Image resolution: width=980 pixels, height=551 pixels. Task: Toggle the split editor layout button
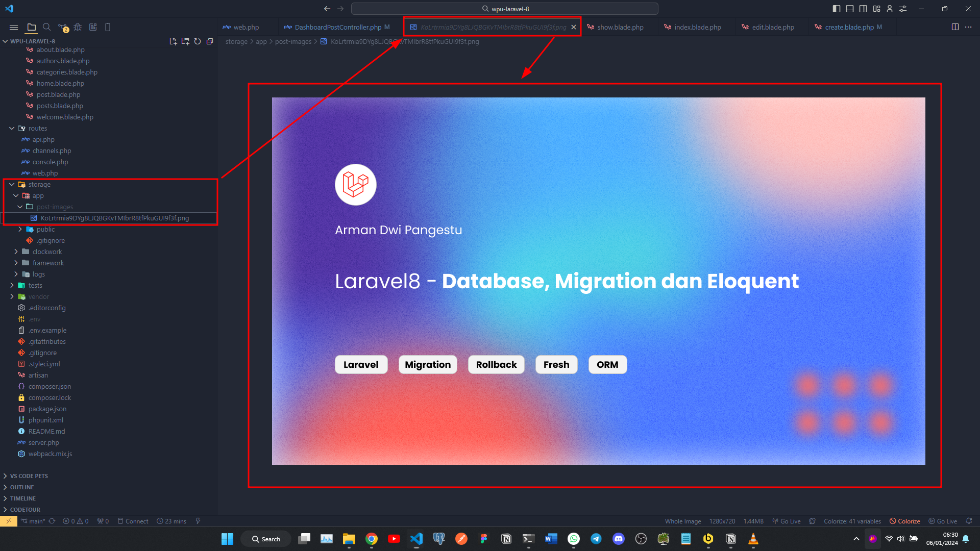click(955, 27)
